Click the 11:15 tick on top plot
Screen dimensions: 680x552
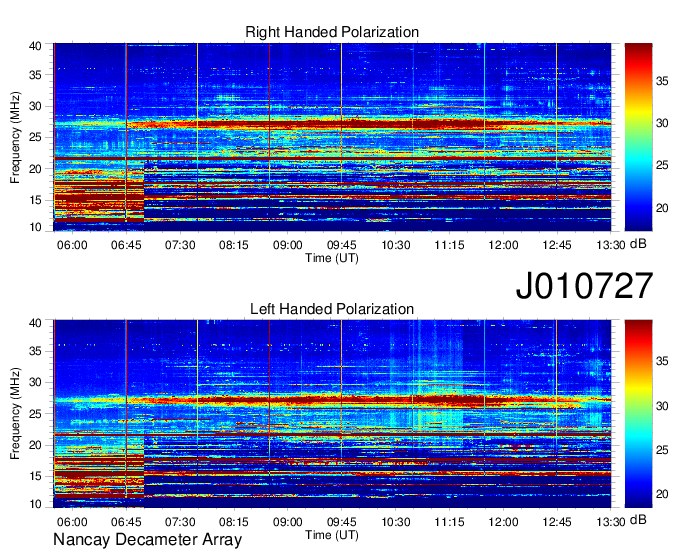point(449,245)
